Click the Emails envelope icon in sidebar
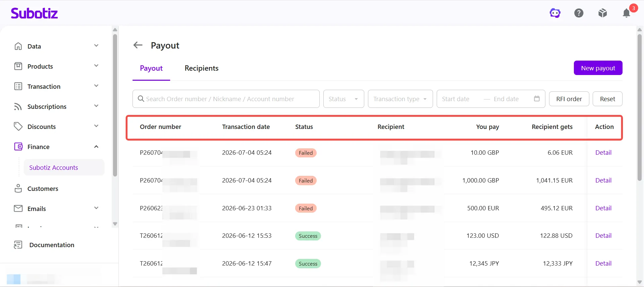This screenshot has height=287, width=644. [18, 209]
